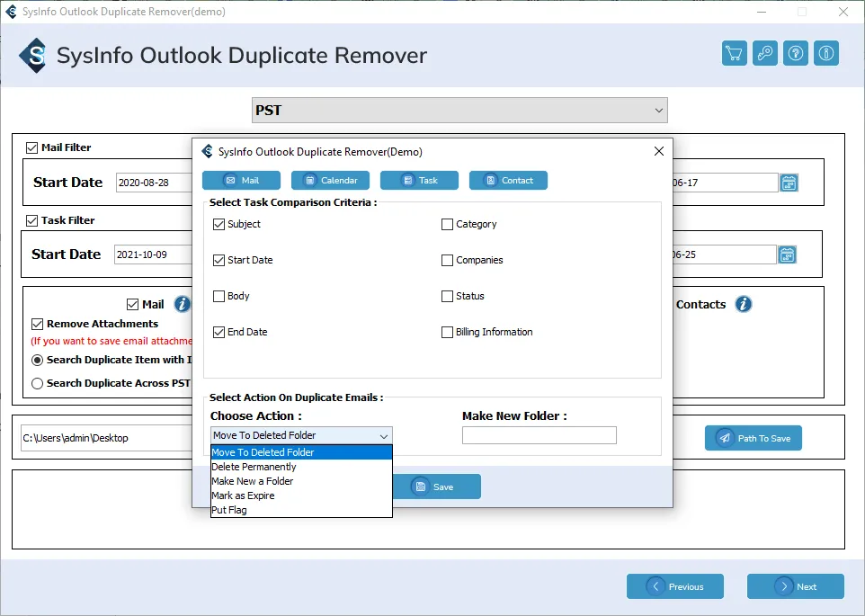The image size is (865, 616).
Task: Click the help question mark icon
Action: tap(796, 54)
